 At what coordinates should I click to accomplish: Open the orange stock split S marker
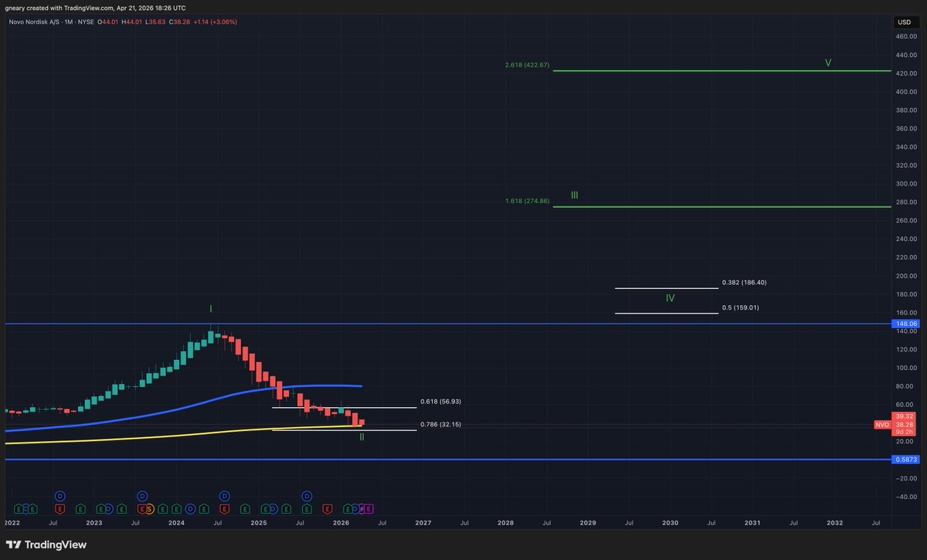tap(150, 509)
